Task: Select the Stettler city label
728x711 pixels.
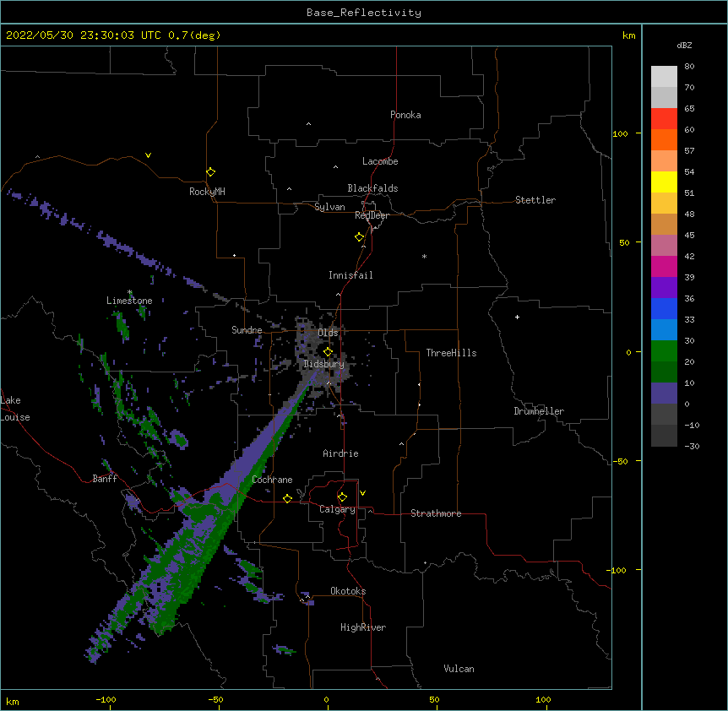Action: coord(535,200)
